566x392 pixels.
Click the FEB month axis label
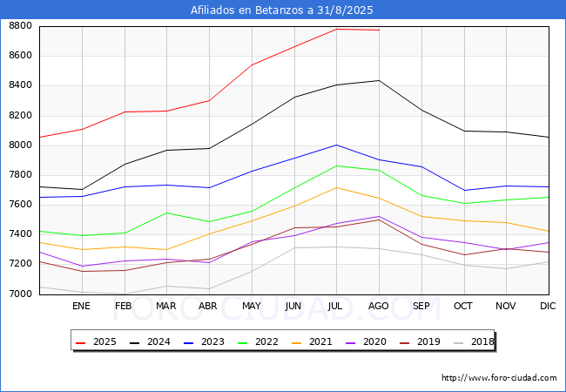(124, 306)
